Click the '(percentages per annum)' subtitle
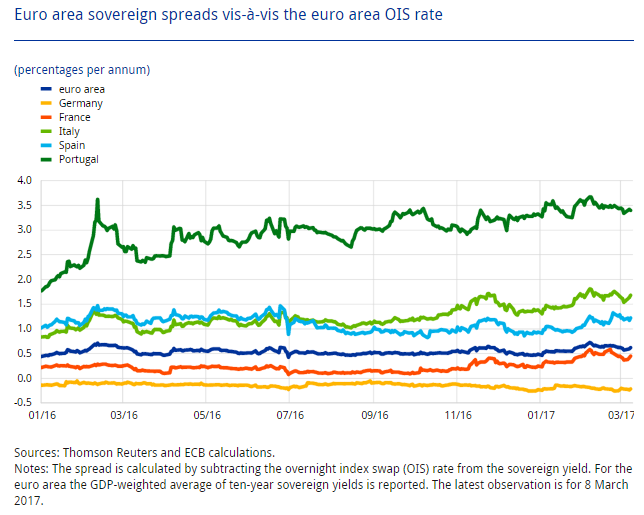 82,70
